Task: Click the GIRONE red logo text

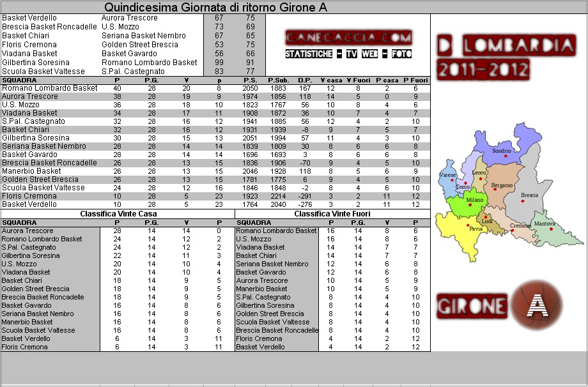Action: 472,306
